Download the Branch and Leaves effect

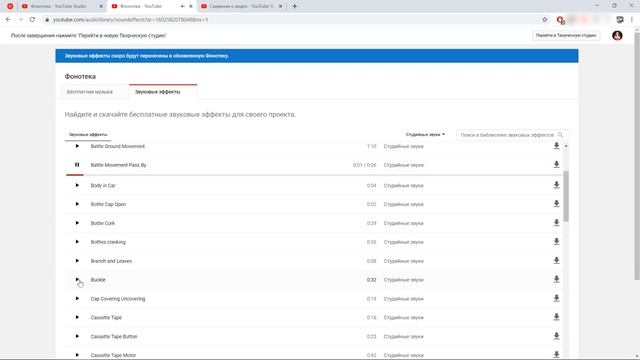click(x=556, y=260)
